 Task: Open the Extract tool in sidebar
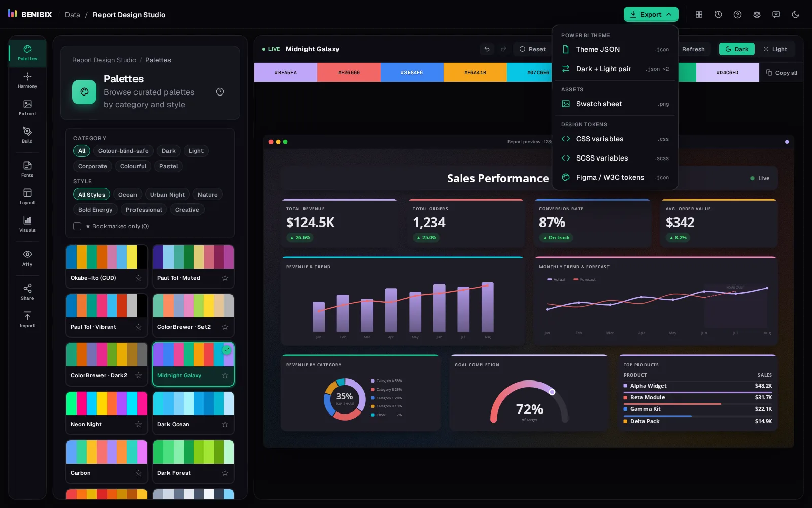(27, 108)
